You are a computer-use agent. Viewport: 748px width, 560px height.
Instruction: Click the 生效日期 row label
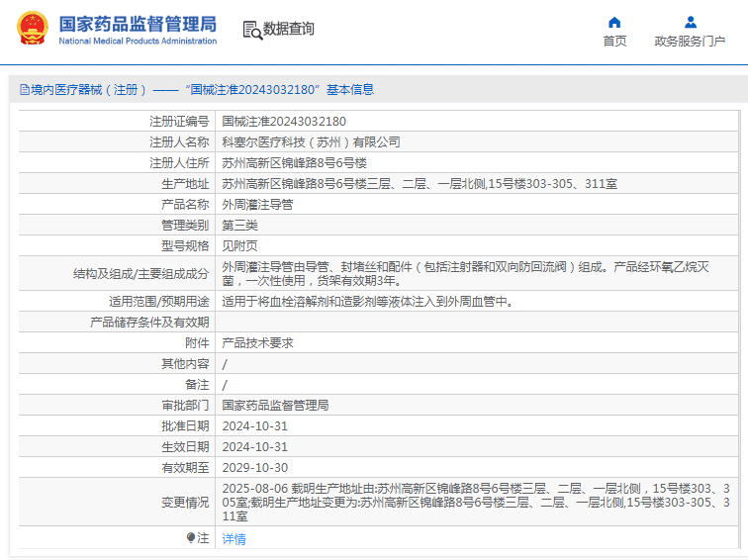pos(185,447)
